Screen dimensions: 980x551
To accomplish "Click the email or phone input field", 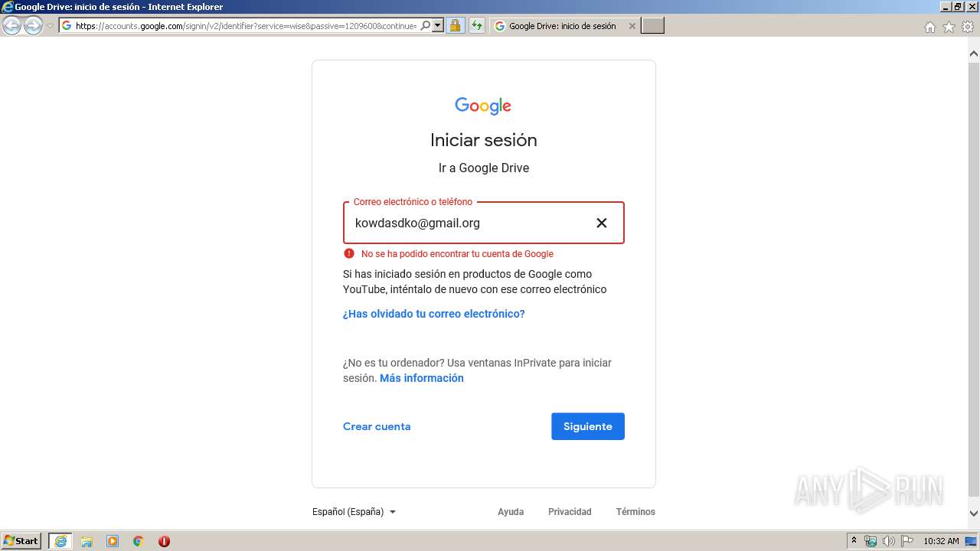I will point(484,223).
